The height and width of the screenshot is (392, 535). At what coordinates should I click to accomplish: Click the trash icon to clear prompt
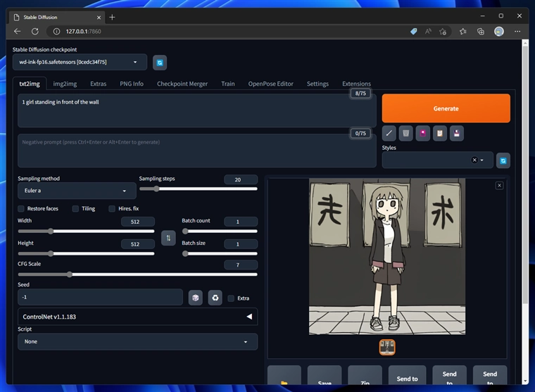406,133
